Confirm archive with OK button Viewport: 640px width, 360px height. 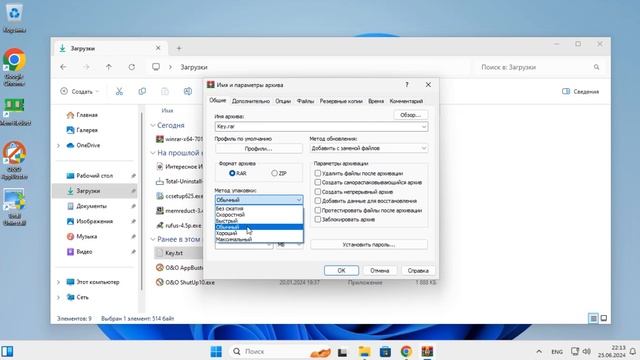tap(341, 270)
